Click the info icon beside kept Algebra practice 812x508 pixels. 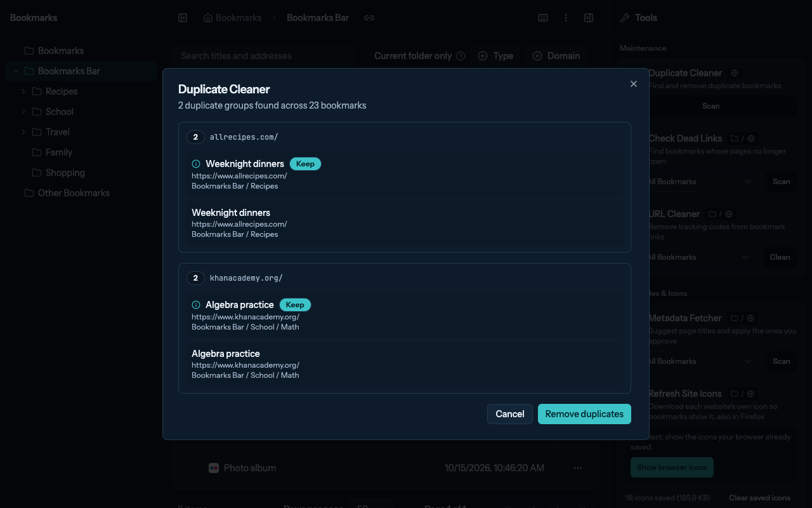point(196,305)
